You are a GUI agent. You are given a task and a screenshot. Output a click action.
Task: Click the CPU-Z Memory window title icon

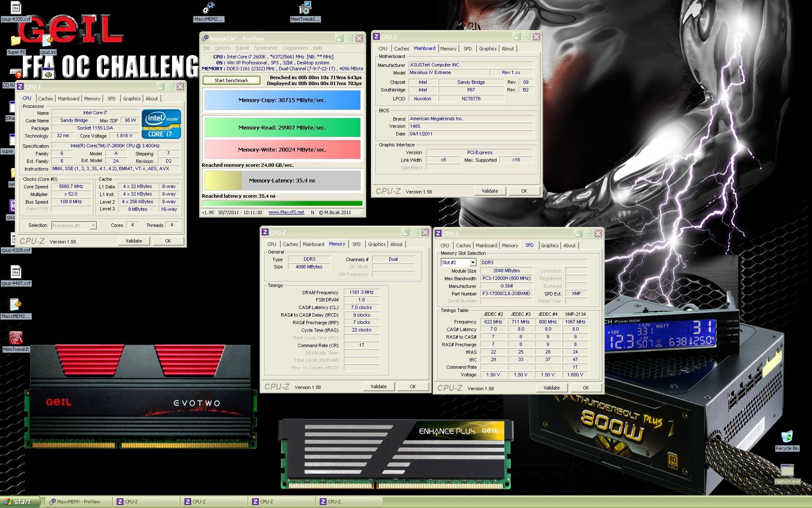pyautogui.click(x=265, y=232)
